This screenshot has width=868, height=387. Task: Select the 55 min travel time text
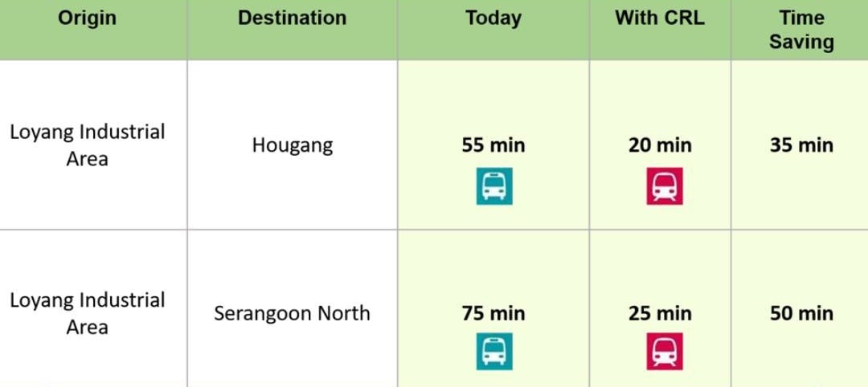point(493,145)
